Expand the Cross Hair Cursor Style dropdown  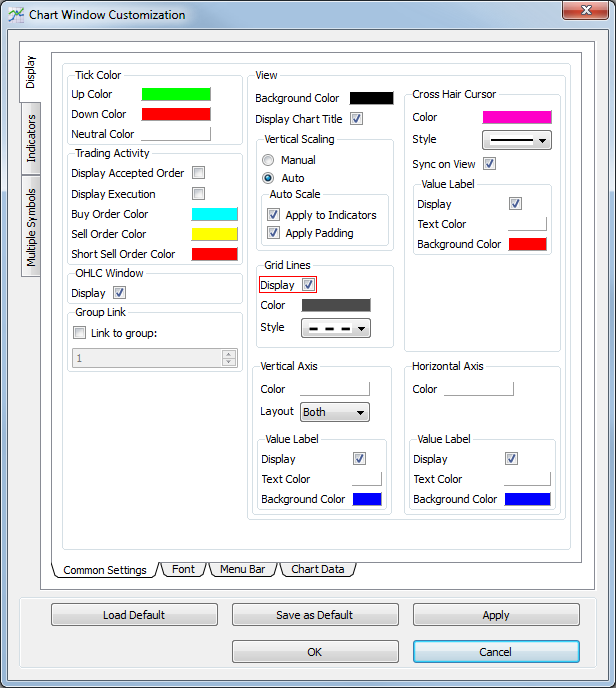[516, 140]
